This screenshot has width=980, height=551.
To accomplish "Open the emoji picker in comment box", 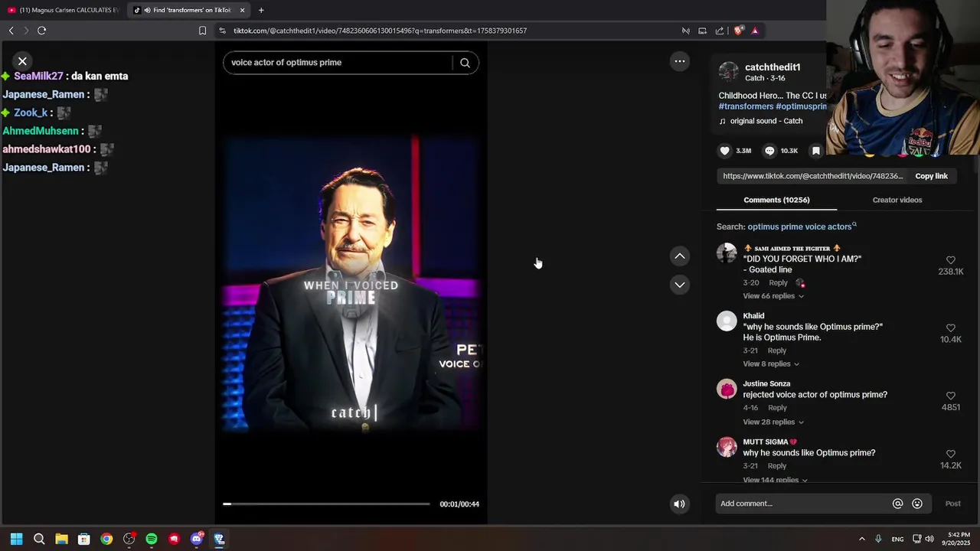I will pos(917,504).
